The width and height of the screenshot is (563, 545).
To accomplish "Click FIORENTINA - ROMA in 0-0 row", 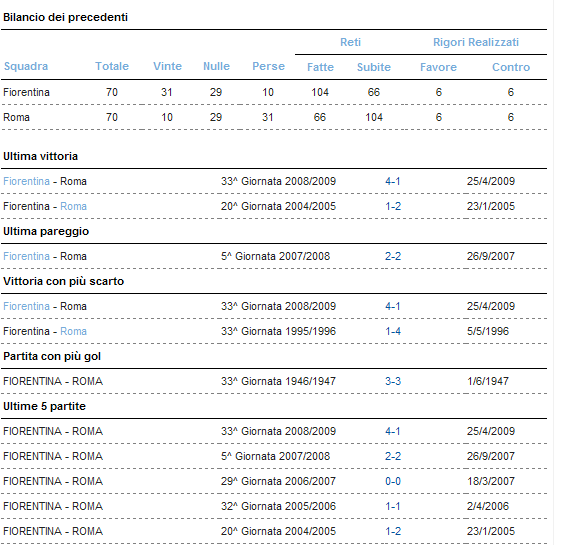I will [x=53, y=481].
